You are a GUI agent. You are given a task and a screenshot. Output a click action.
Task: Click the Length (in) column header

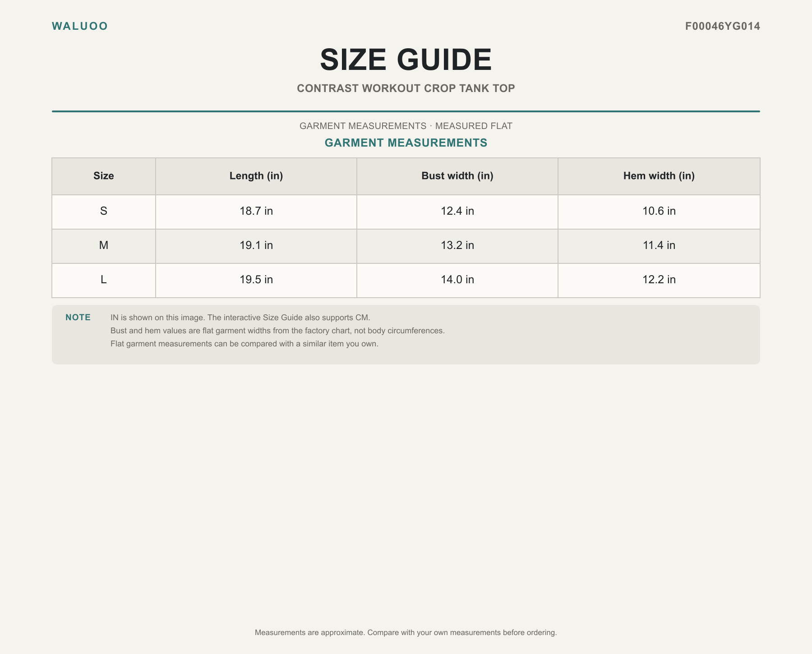click(x=256, y=176)
